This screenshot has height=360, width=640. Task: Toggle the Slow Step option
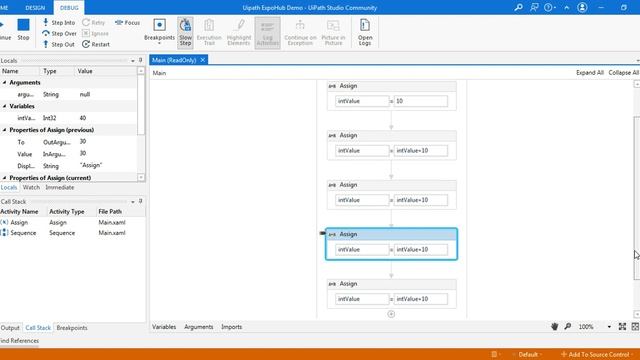(x=185, y=33)
